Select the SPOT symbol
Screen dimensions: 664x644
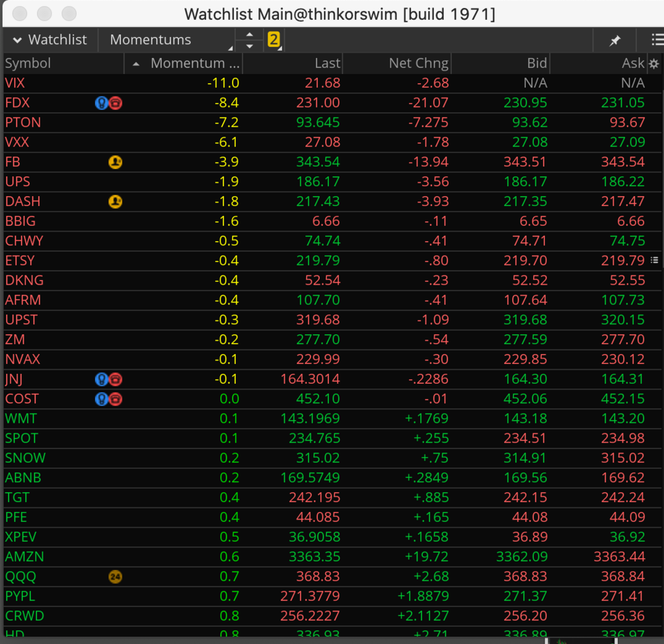(22, 438)
